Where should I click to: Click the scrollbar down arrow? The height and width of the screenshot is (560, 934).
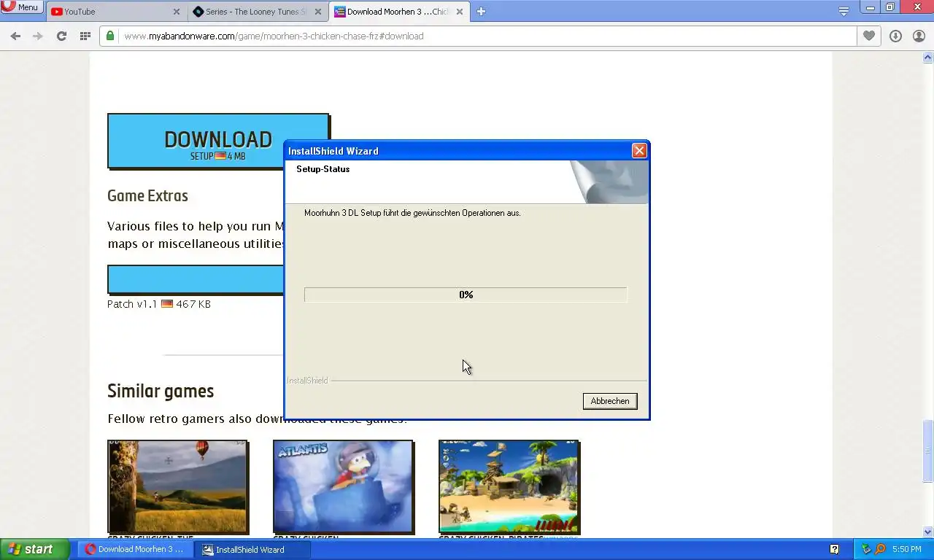(927, 532)
